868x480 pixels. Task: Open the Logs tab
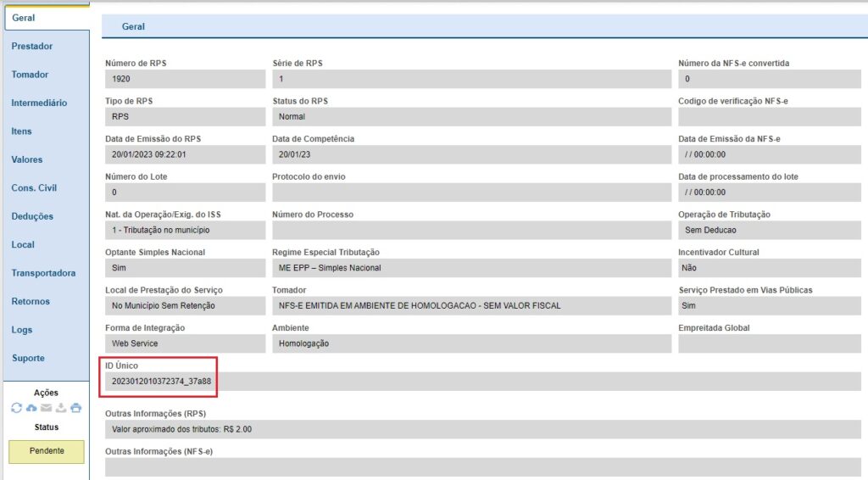(22, 330)
